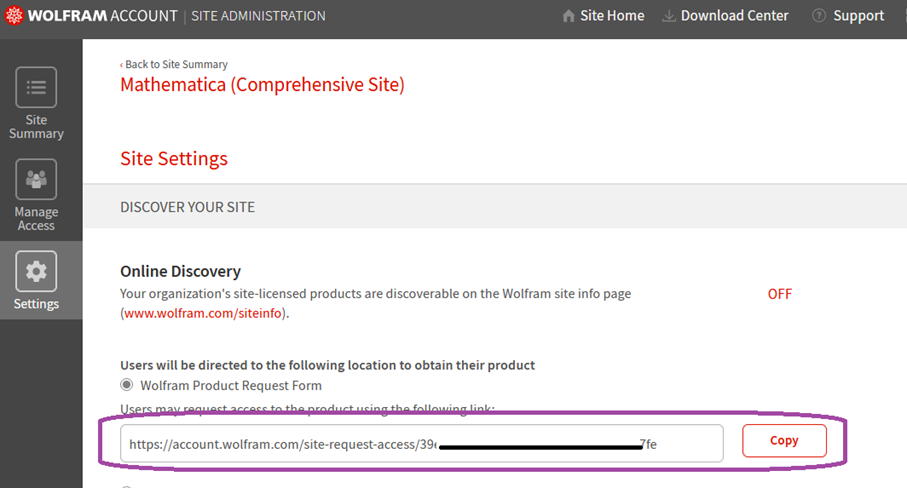Open Download Center text in top bar

coord(735,16)
